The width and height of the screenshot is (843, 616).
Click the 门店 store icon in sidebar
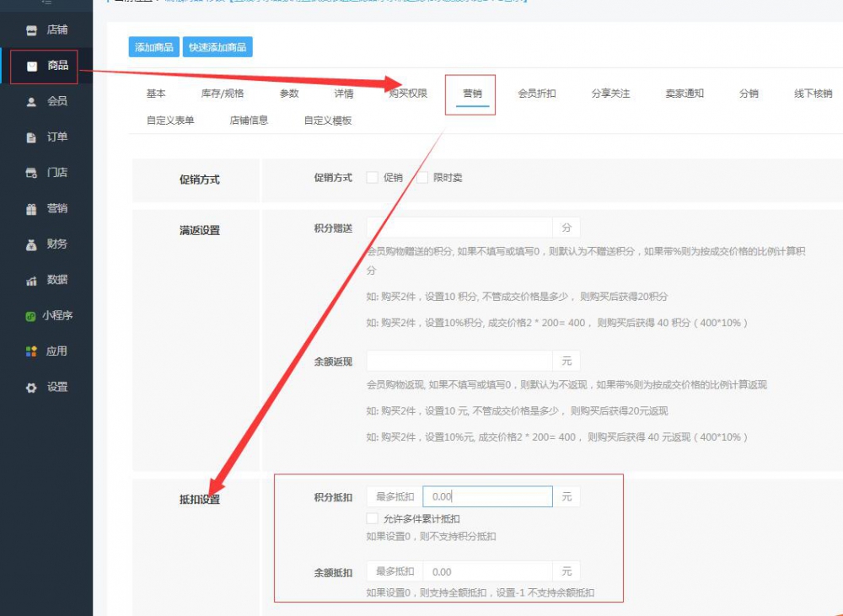[x=32, y=173]
